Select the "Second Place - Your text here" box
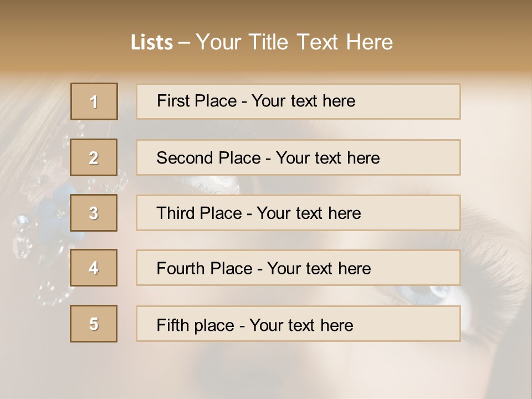The height and width of the screenshot is (399, 532). coord(298,157)
